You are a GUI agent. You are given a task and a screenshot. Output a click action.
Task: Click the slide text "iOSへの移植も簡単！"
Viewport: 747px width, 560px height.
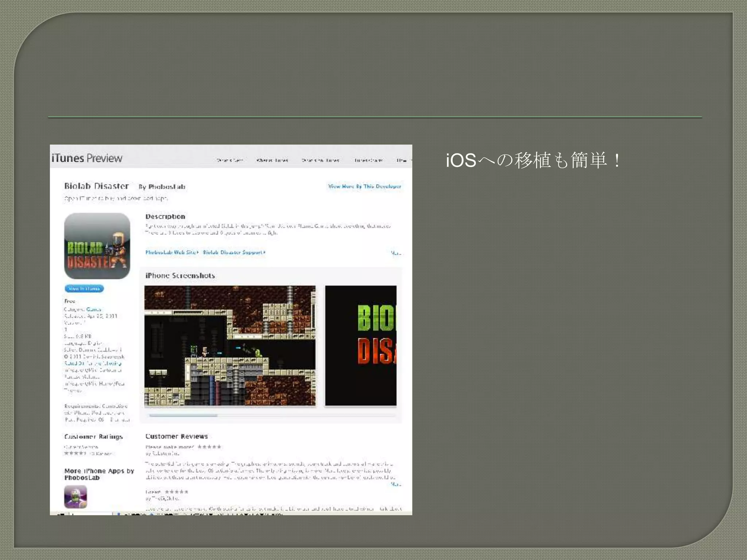[x=533, y=160]
